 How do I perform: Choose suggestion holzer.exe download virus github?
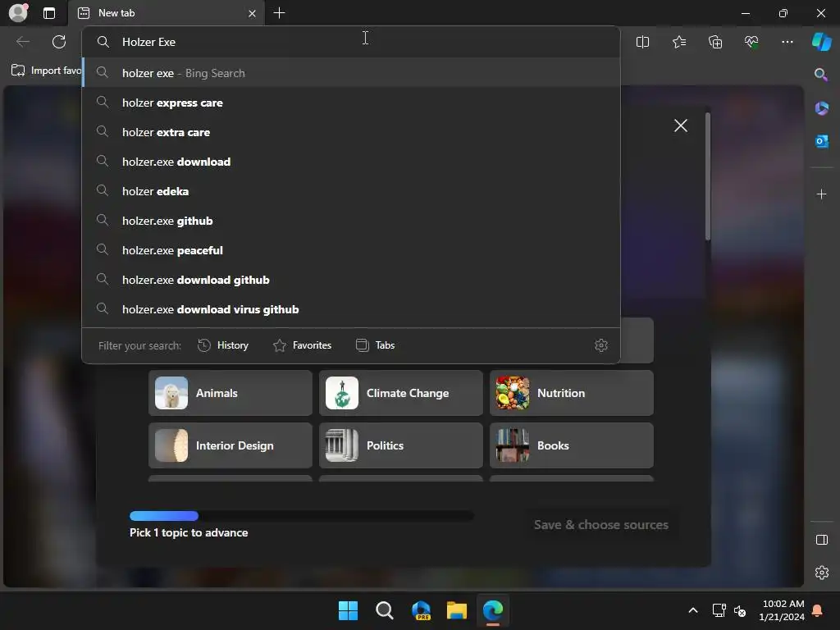click(351, 308)
